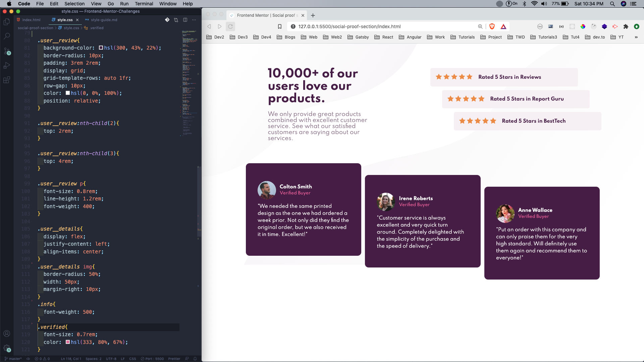
Task: Stop Live Server via Port : 5500 toggle
Action: click(x=152, y=359)
